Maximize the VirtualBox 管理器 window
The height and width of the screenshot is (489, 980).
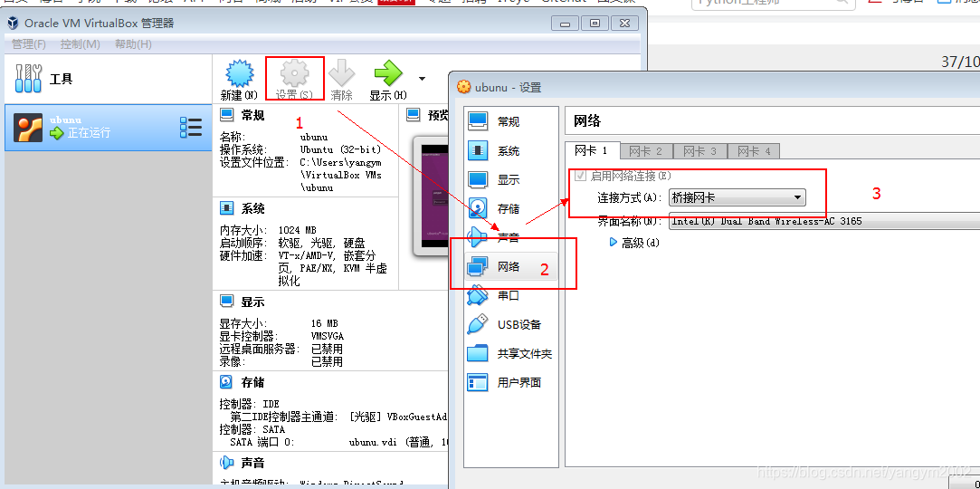pyautogui.click(x=595, y=24)
